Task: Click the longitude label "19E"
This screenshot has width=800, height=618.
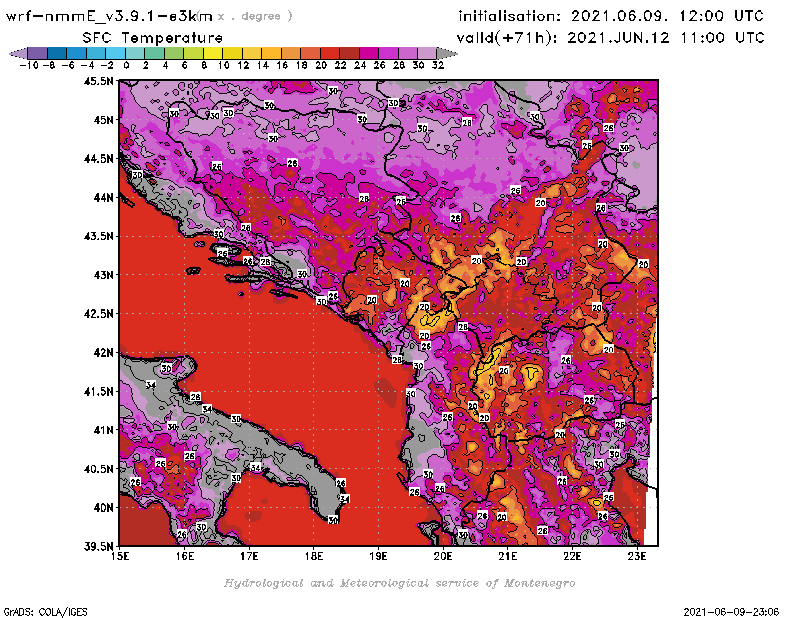Action: click(379, 556)
